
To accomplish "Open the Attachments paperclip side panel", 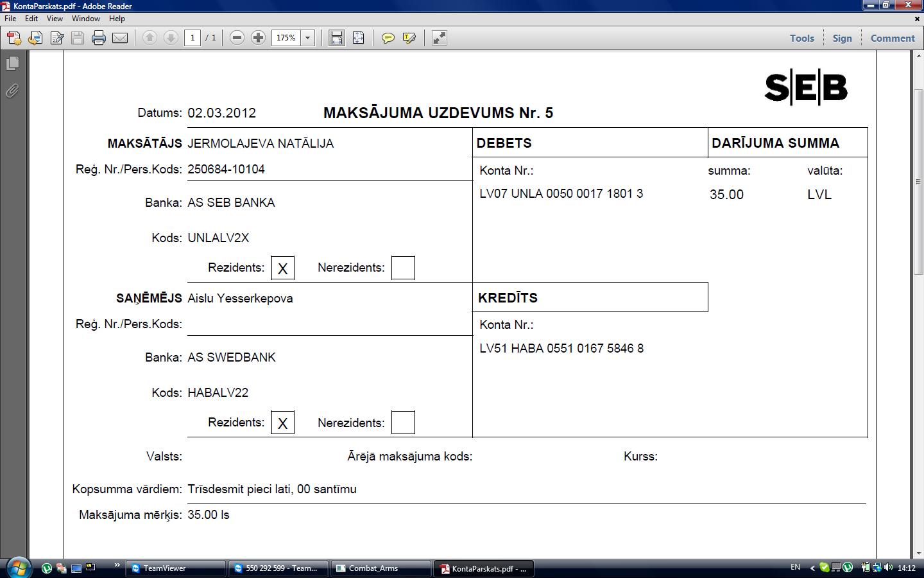I will (x=12, y=91).
